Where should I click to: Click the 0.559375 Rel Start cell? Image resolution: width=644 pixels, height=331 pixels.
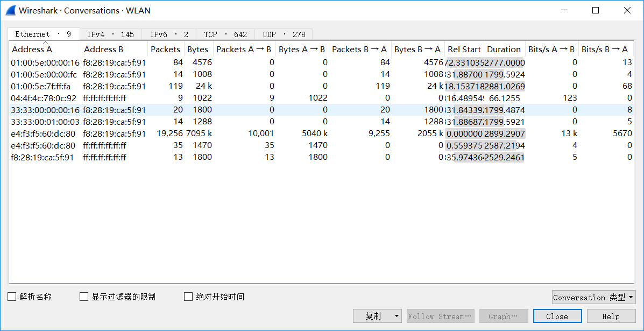click(x=464, y=145)
